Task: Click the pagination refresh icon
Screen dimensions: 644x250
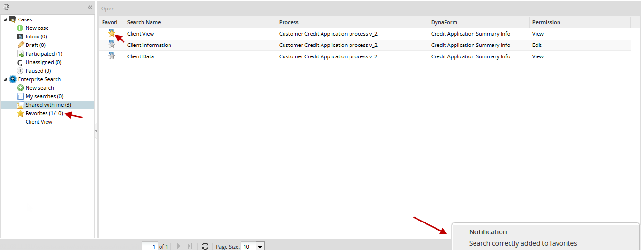Action: tap(205, 246)
